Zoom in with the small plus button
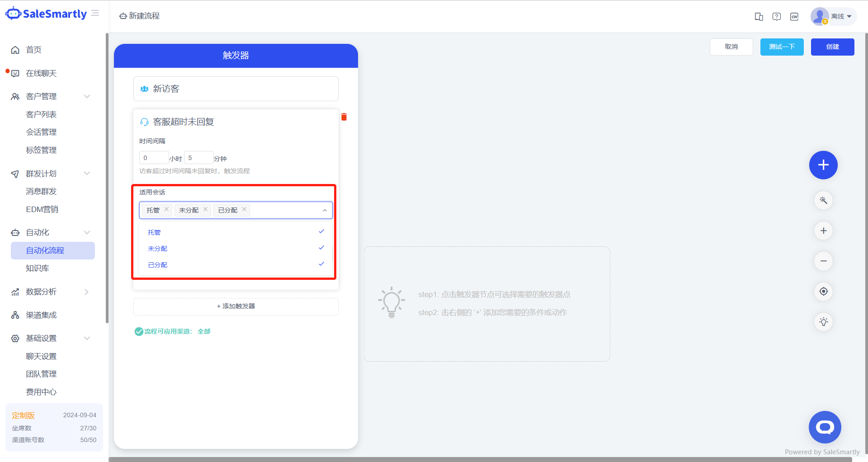Image resolution: width=868 pixels, height=462 pixels. pos(823,231)
